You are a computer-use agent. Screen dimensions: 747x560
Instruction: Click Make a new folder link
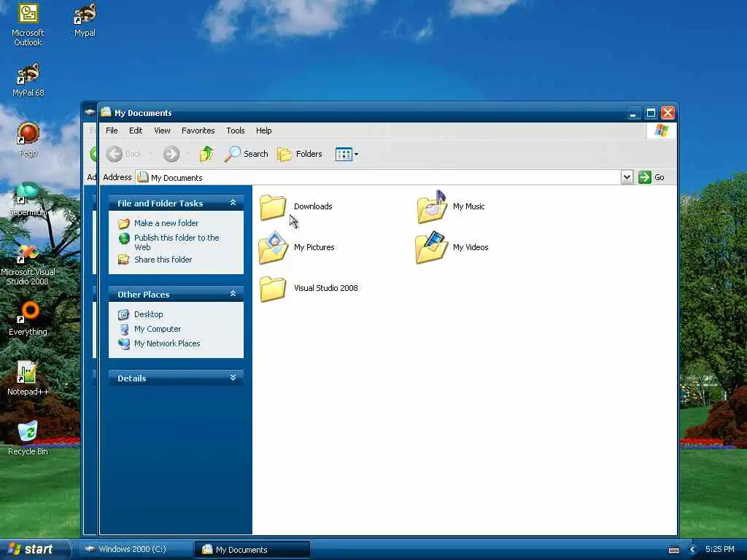(x=166, y=223)
